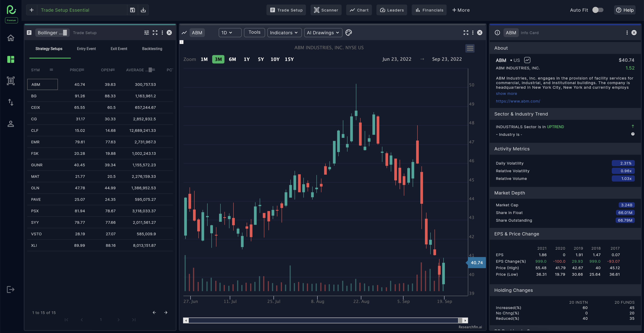Image resolution: width=644 pixels, height=333 pixels.
Task: Open the AI Drawings dropdown
Action: pos(323,33)
